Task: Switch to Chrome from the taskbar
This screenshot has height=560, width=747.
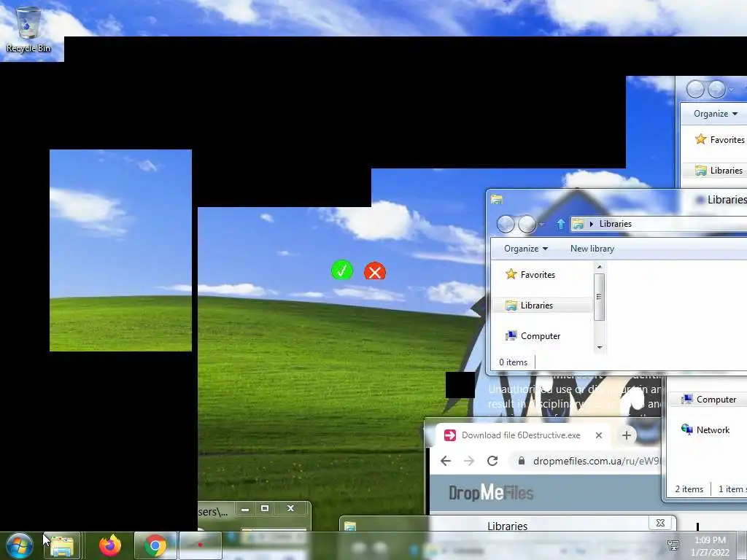Action: point(155,545)
